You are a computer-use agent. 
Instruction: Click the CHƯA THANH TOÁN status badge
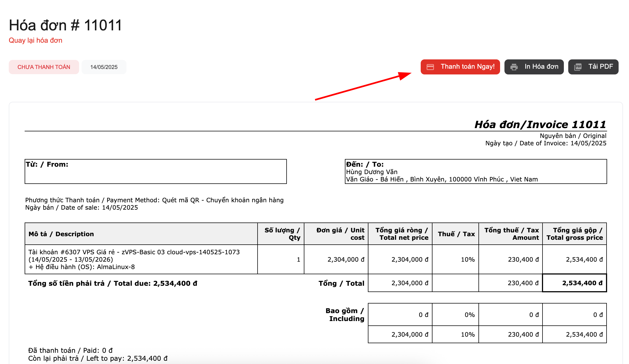point(44,67)
